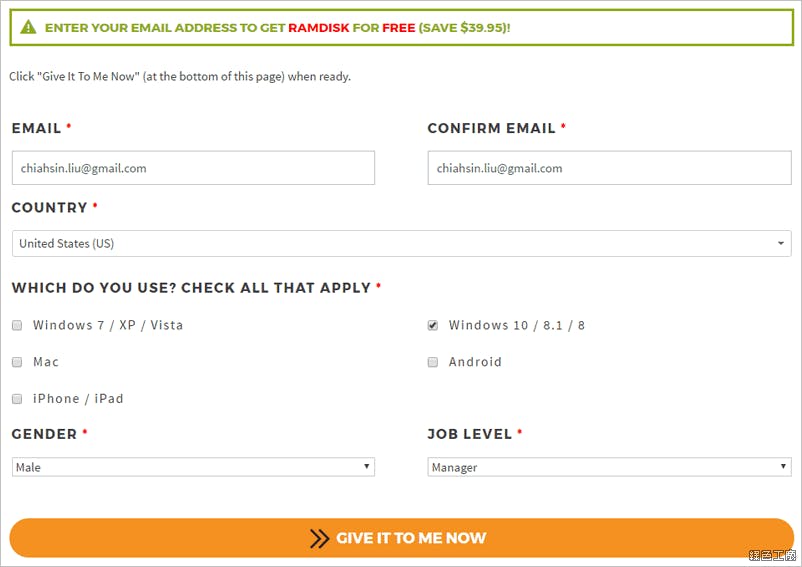Click the watermark logo in the bottom corner
The height and width of the screenshot is (567, 802).
pos(772,555)
